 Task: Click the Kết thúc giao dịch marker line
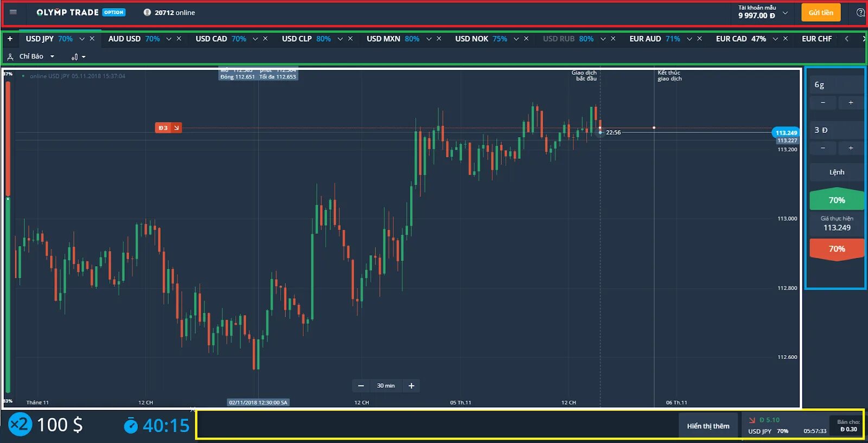pyautogui.click(x=654, y=239)
